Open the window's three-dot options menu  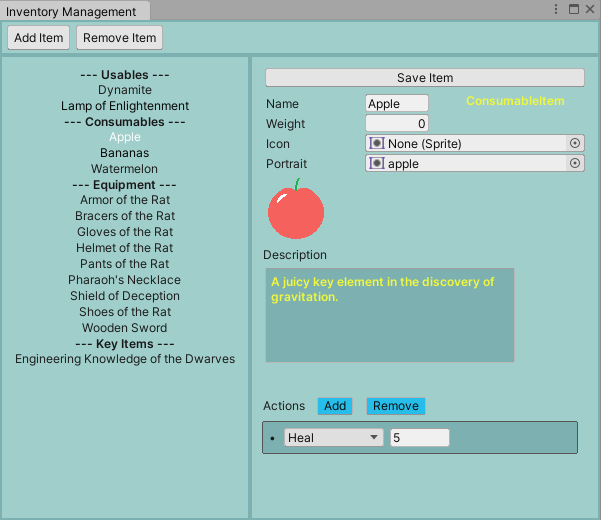point(556,9)
